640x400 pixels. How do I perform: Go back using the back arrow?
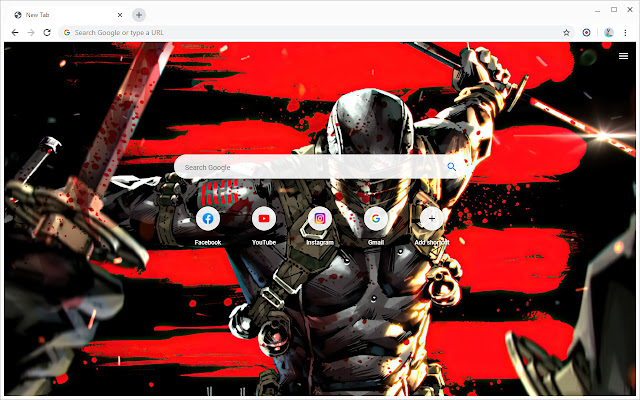pos(15,33)
